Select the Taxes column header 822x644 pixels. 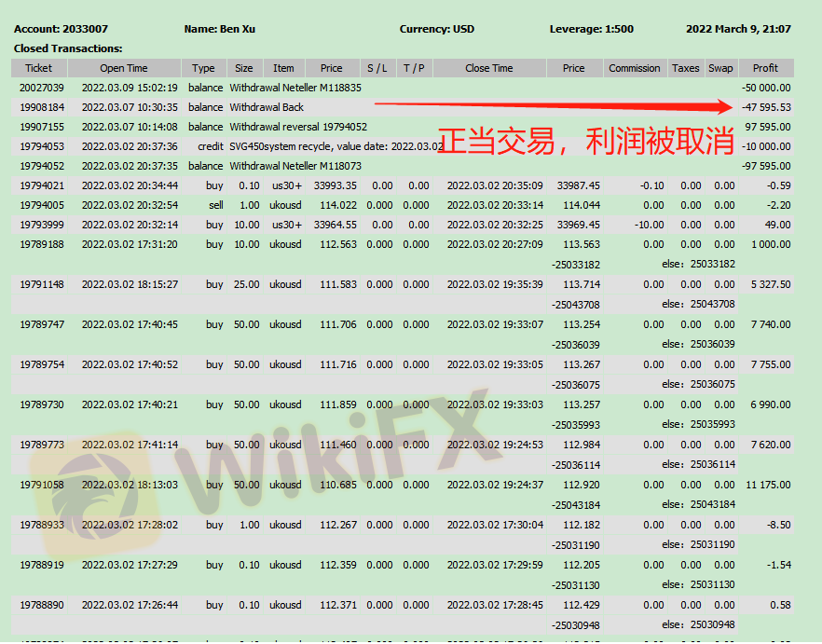coord(685,68)
